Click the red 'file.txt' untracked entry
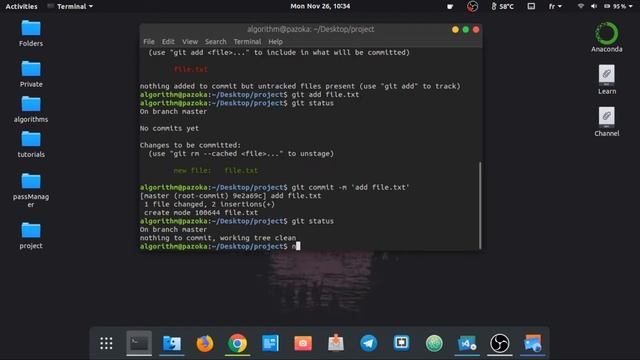Image resolution: width=640 pixels, height=360 pixels. 191,69
